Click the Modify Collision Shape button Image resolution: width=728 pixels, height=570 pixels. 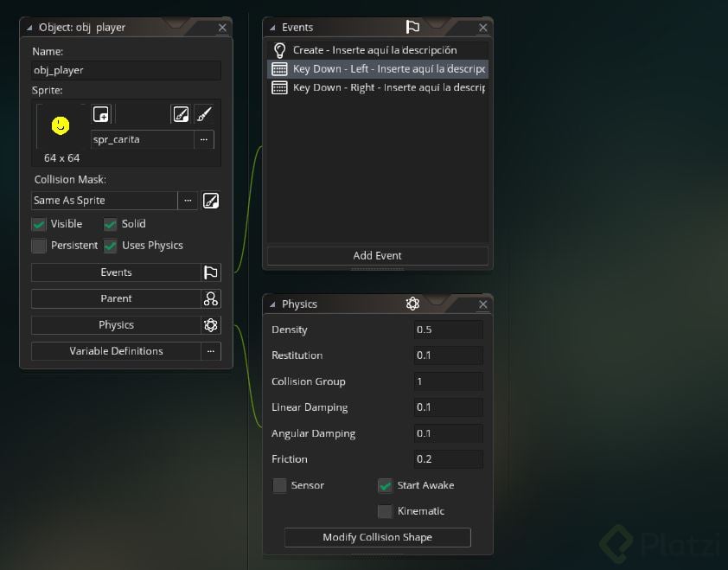pyautogui.click(x=378, y=537)
